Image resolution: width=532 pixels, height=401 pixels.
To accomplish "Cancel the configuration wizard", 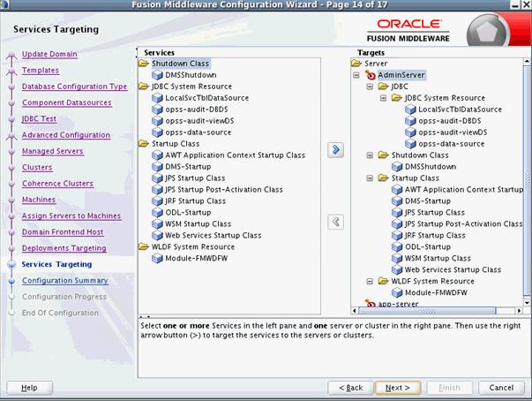I will (x=501, y=388).
